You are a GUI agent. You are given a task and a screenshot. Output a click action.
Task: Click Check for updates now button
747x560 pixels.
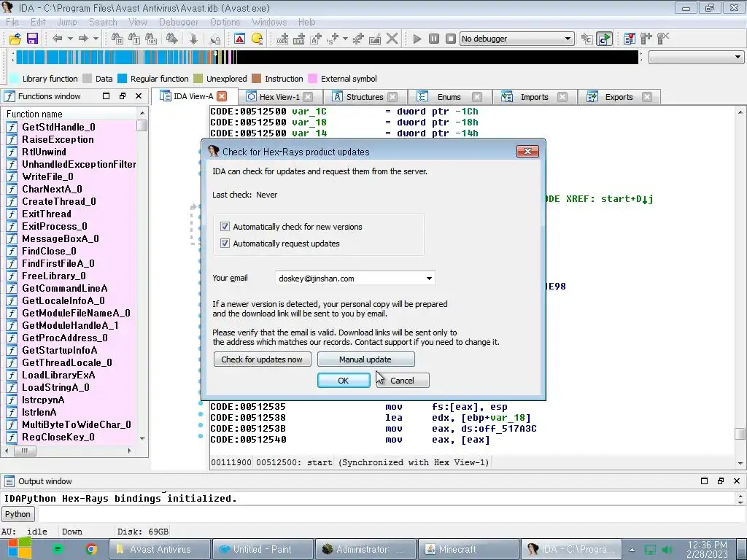pos(262,359)
